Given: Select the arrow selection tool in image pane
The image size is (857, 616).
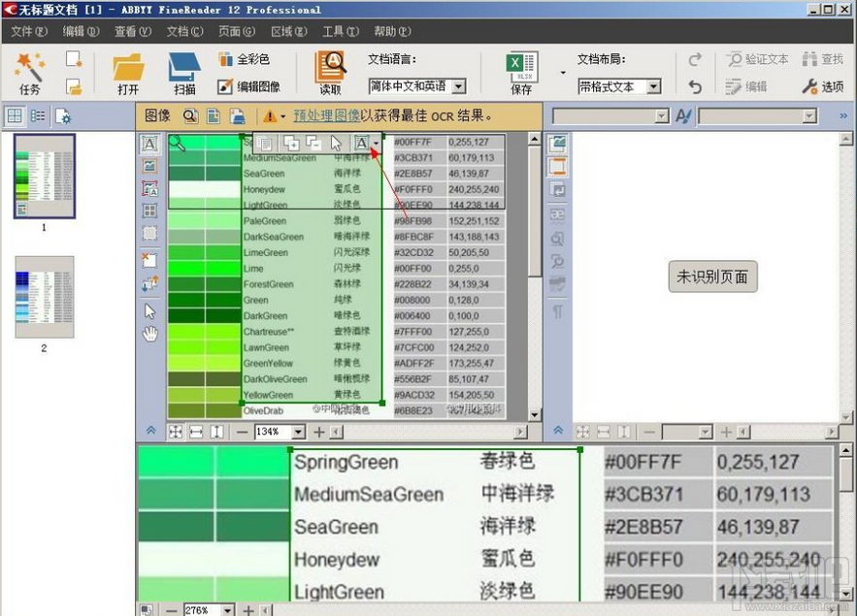Looking at the screenshot, I should coord(148,310).
